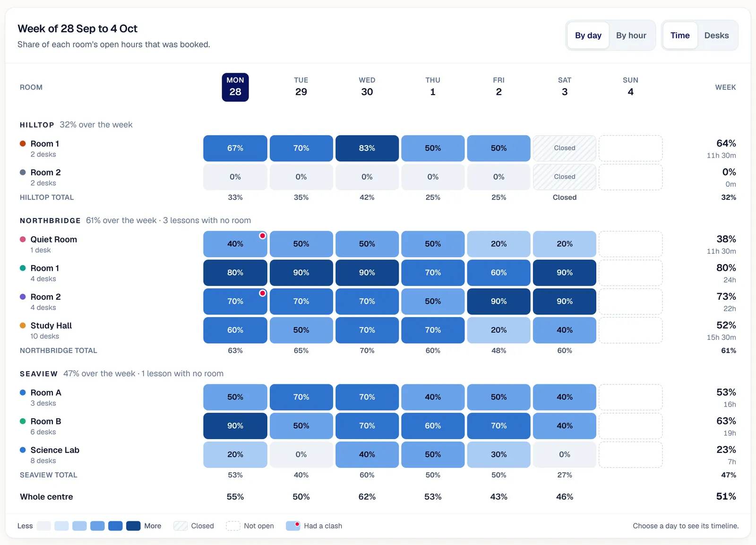Open the Tuesday 29 day column
Viewport: 756px width, 545px height.
click(x=301, y=87)
